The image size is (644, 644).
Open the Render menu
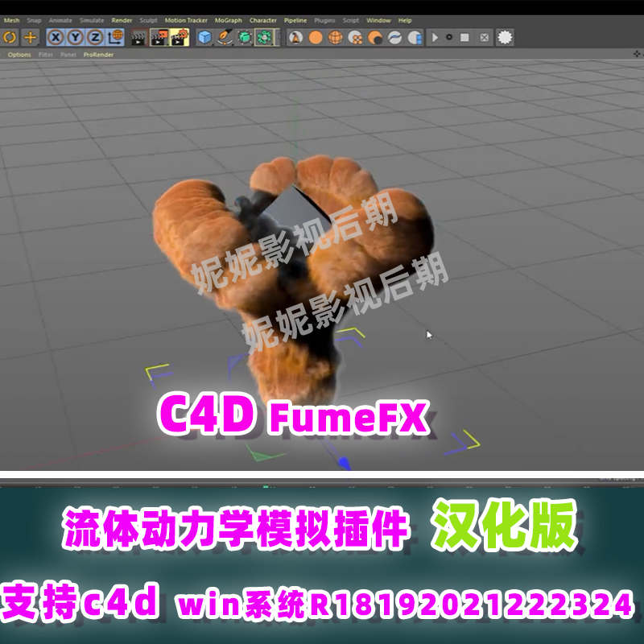pyautogui.click(x=122, y=20)
